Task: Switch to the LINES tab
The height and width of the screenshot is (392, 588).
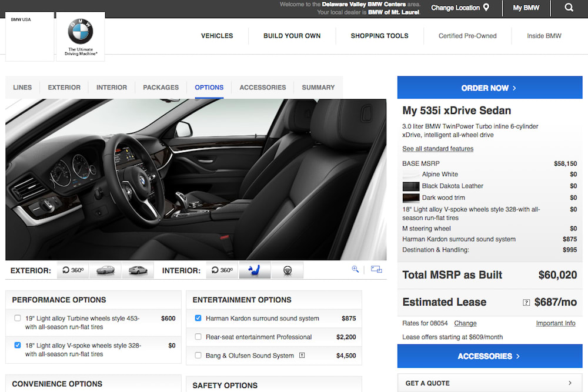Action: 22,88
